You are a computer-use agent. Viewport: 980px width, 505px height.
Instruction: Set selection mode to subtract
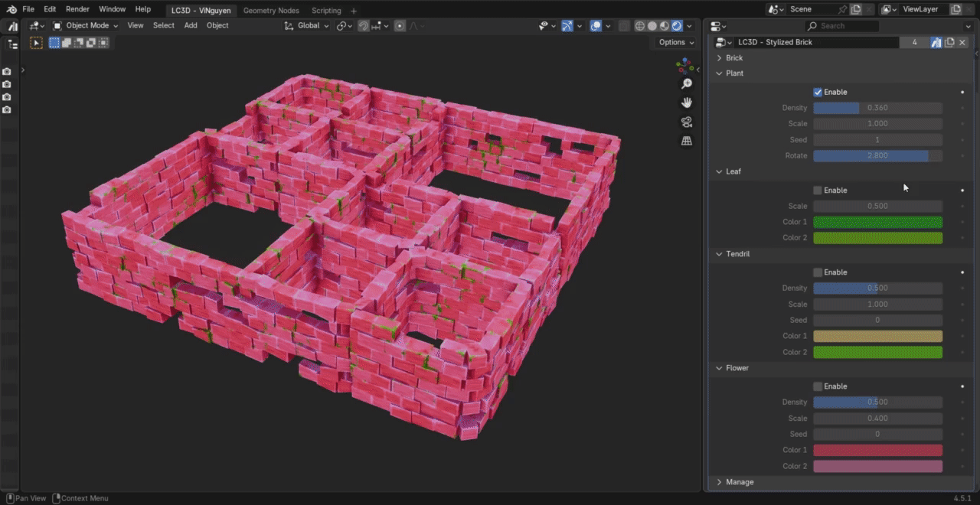click(x=79, y=43)
